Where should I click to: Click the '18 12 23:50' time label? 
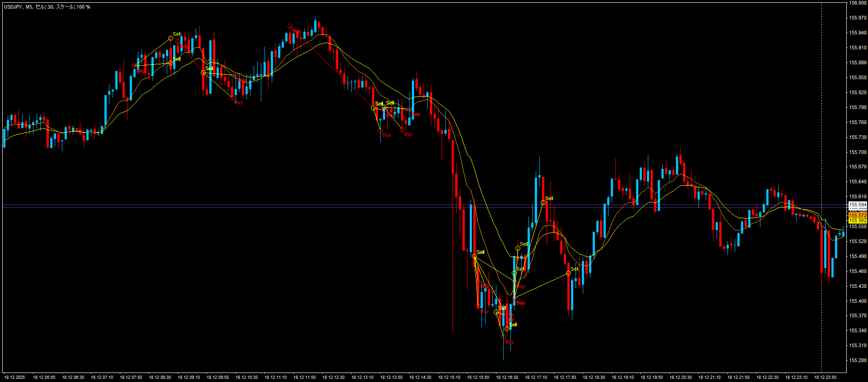[x=825, y=377]
